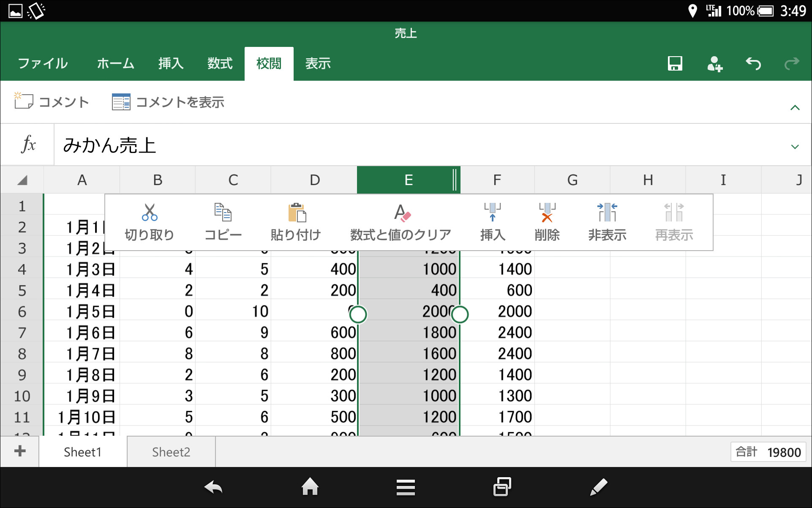Viewport: 812px width, 508px height.
Task: Add a new sheet with the plus button
Action: [19, 451]
